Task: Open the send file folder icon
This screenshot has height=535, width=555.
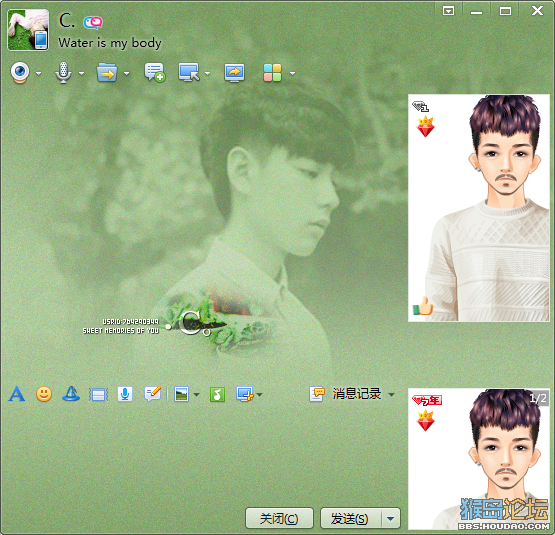Action: (107, 73)
